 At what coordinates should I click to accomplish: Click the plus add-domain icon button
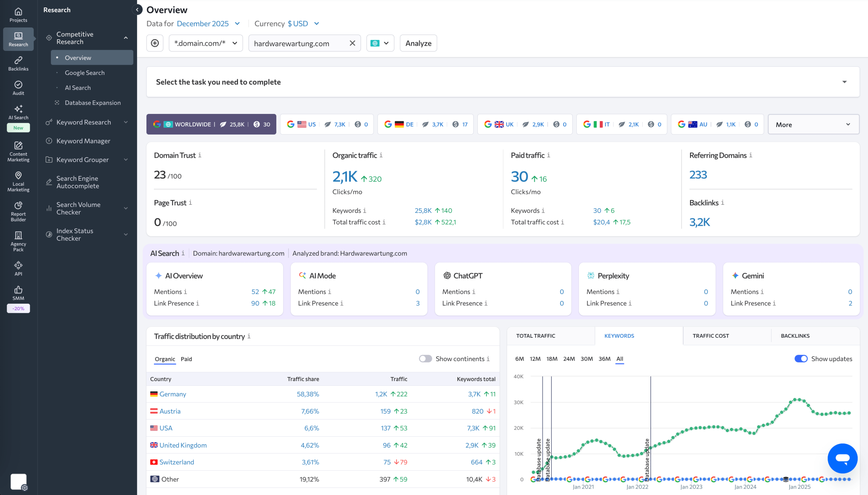pos(155,43)
